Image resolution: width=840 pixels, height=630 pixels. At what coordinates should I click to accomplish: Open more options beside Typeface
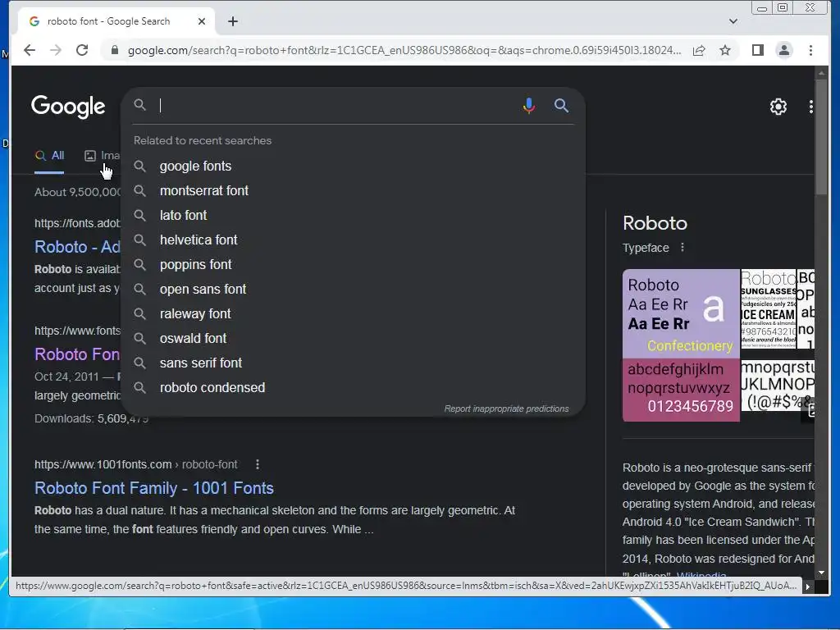click(x=682, y=248)
